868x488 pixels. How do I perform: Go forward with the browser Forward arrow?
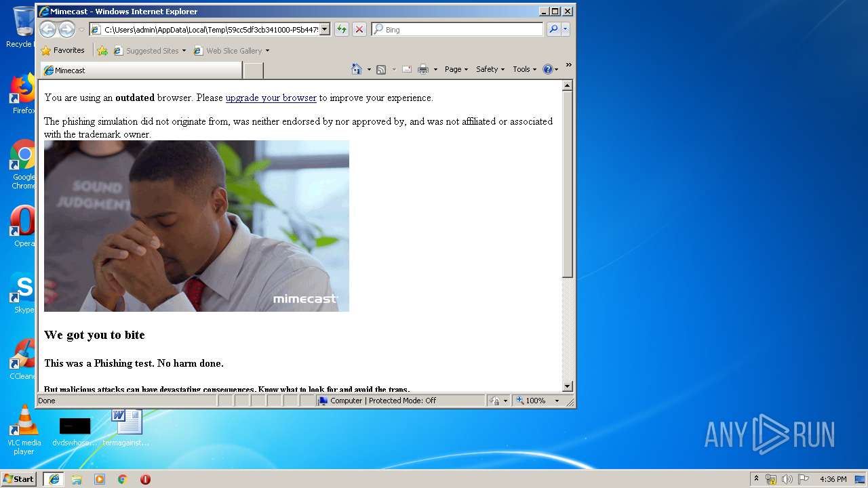pyautogui.click(x=66, y=29)
